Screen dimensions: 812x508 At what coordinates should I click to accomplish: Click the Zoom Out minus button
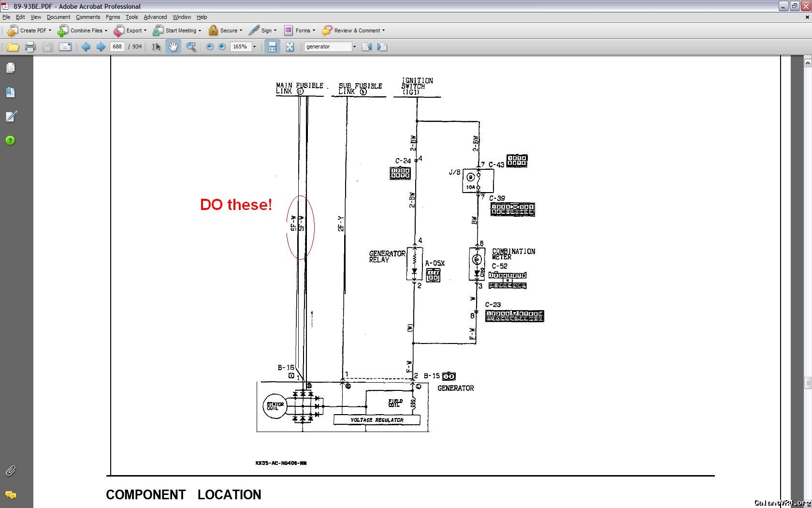[210, 47]
